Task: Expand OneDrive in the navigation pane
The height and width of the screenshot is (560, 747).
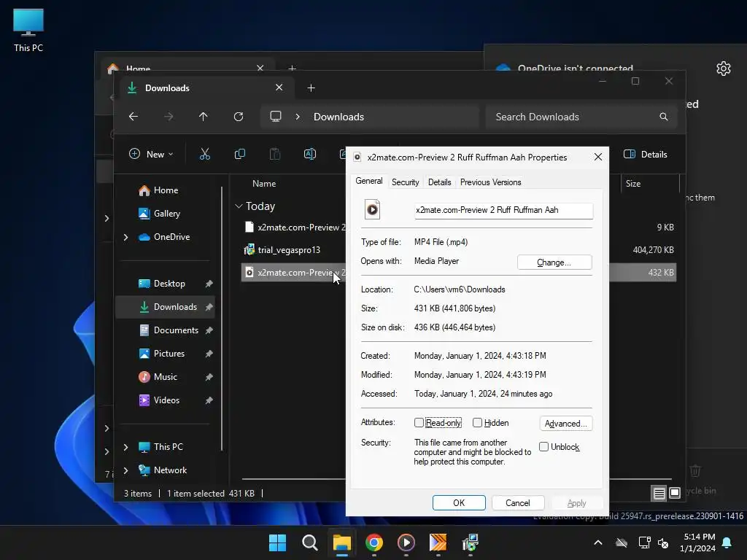Action: (125, 237)
